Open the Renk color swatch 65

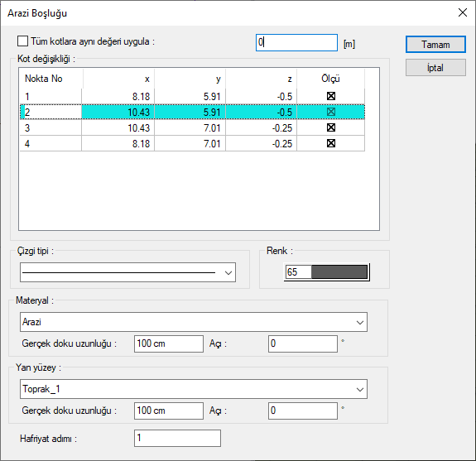327,272
